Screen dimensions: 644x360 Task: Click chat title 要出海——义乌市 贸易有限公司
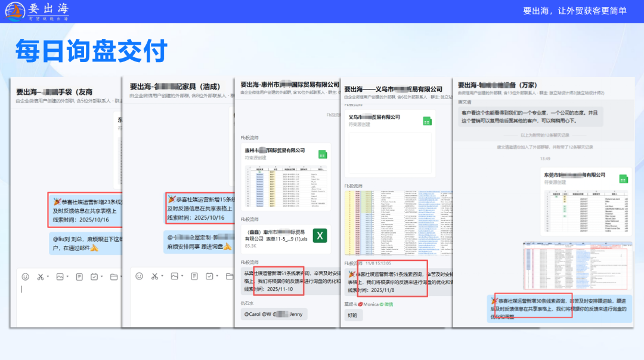click(x=393, y=90)
